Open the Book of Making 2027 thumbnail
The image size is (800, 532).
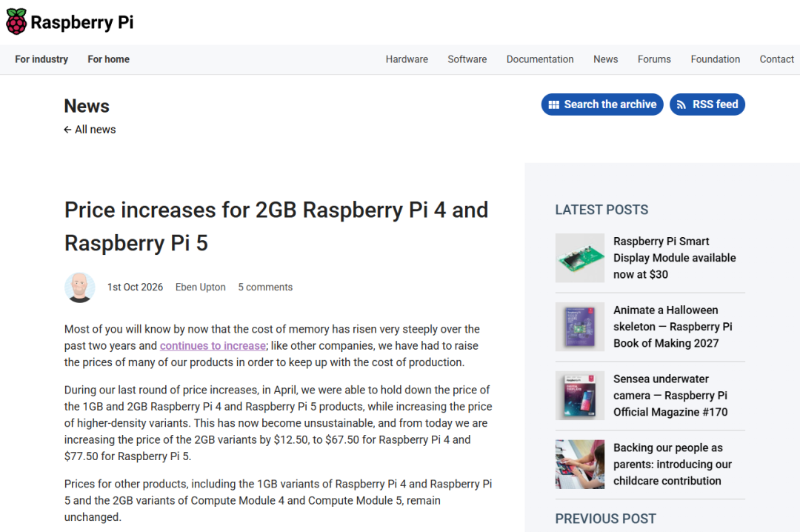pyautogui.click(x=579, y=327)
